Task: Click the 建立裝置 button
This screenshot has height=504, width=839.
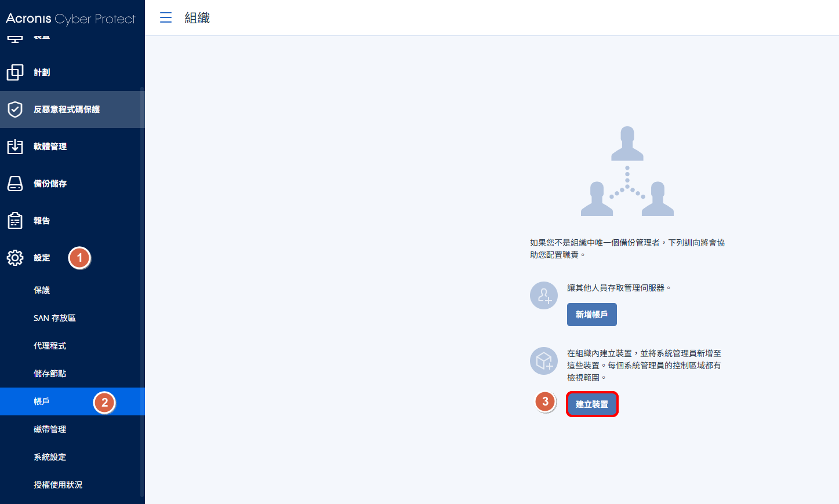Action: 591,404
